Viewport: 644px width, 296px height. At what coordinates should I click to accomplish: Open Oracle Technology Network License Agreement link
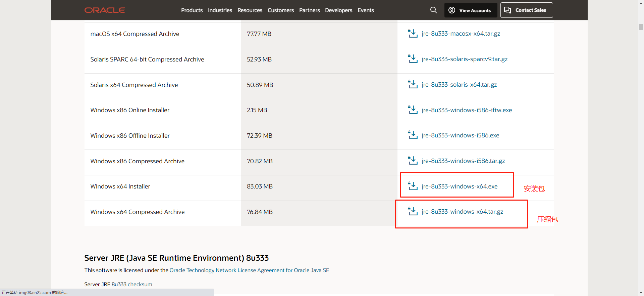click(249, 270)
